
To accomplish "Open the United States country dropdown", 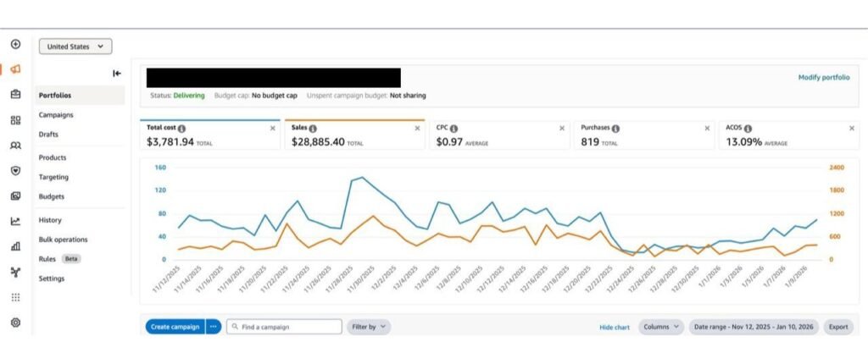I will point(75,47).
